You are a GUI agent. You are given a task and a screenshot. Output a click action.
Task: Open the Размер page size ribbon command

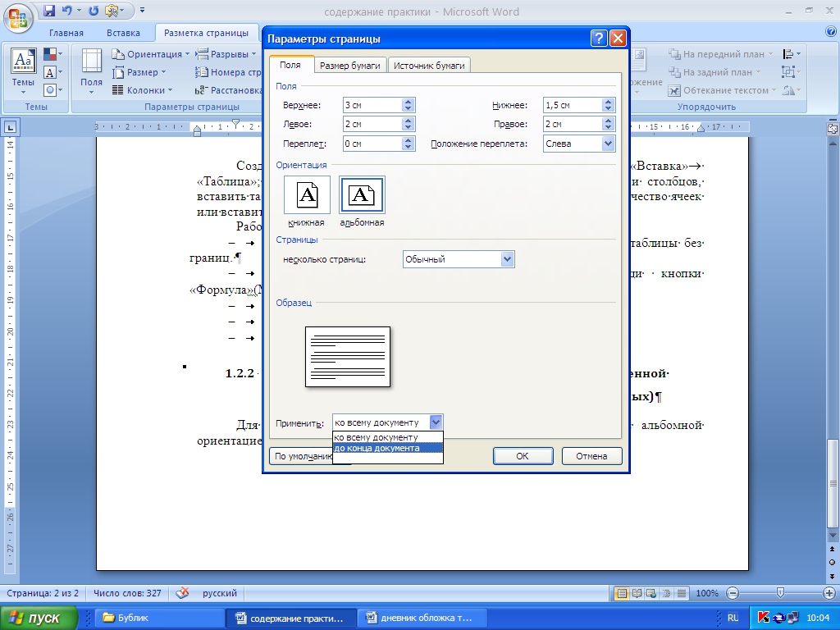tap(139, 72)
